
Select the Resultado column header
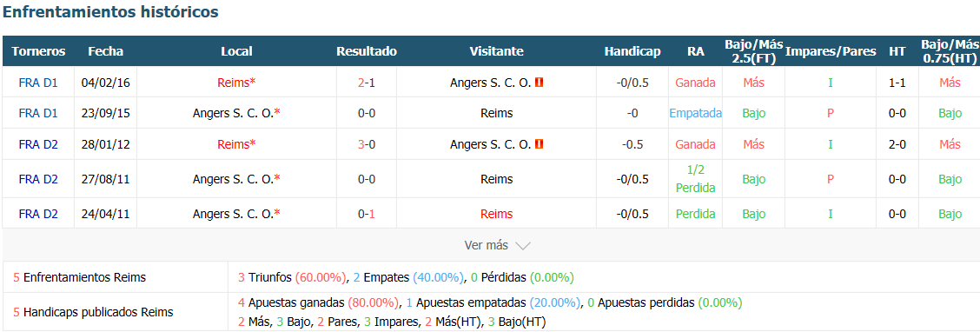click(x=367, y=51)
